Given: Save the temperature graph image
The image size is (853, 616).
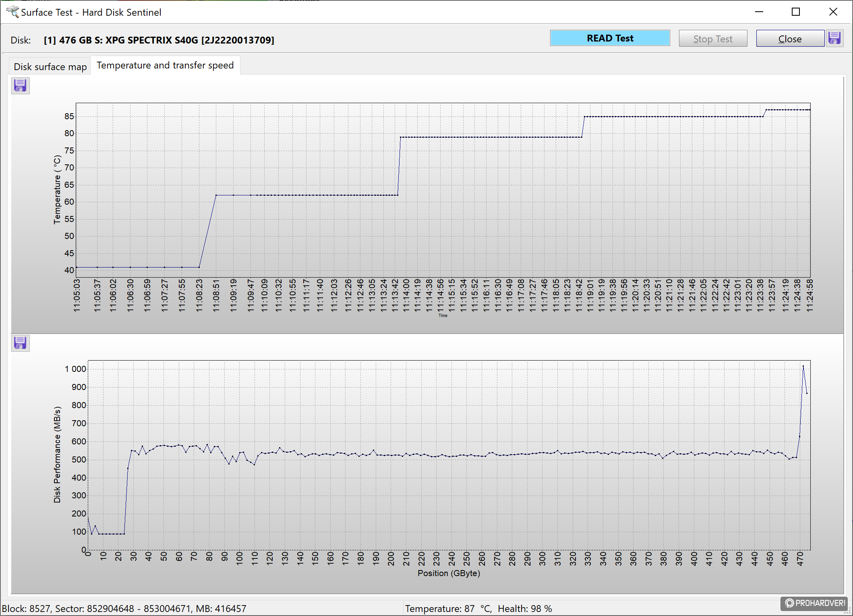Looking at the screenshot, I should click(20, 86).
